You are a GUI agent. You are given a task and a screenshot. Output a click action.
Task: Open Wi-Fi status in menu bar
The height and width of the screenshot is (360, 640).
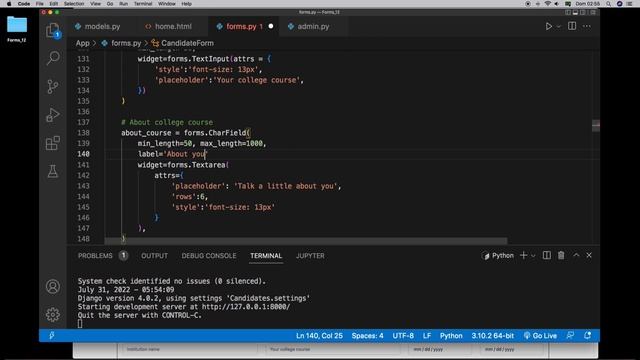pyautogui.click(x=547, y=4)
